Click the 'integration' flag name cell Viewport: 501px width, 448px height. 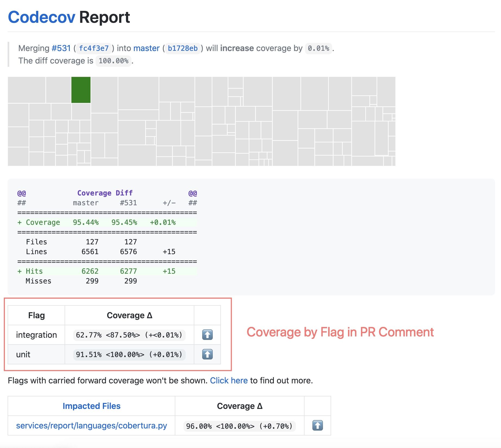tap(36, 335)
